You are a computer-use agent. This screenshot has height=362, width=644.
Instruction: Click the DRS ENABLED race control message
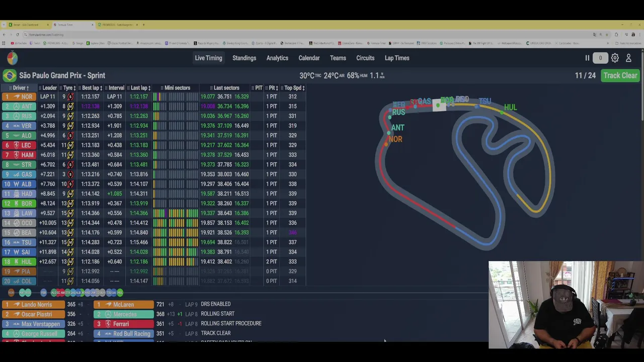[x=215, y=304]
